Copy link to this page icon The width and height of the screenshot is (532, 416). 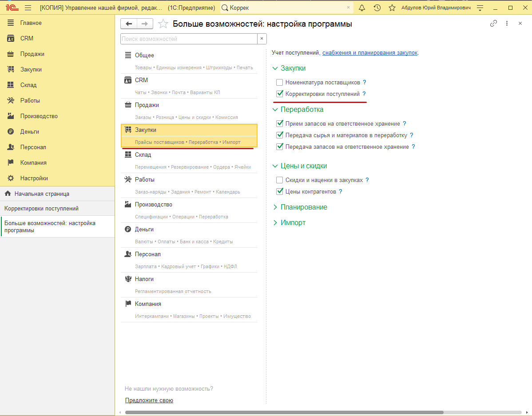click(493, 24)
